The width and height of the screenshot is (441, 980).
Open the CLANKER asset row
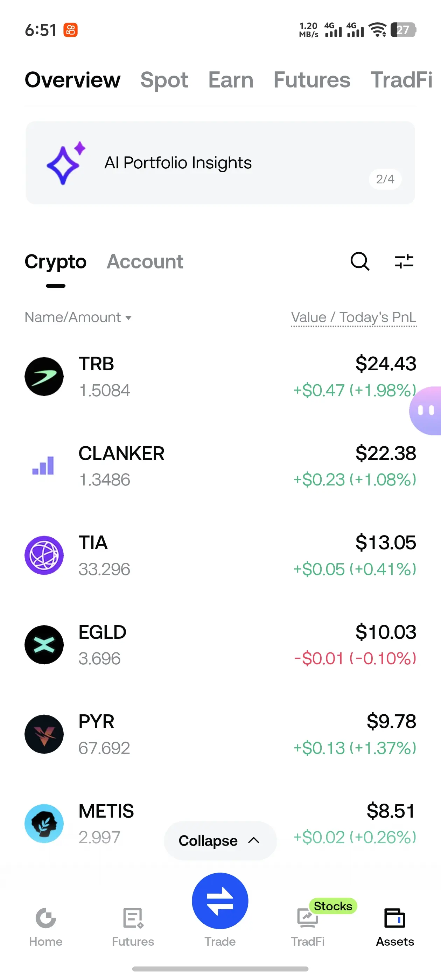click(x=220, y=466)
